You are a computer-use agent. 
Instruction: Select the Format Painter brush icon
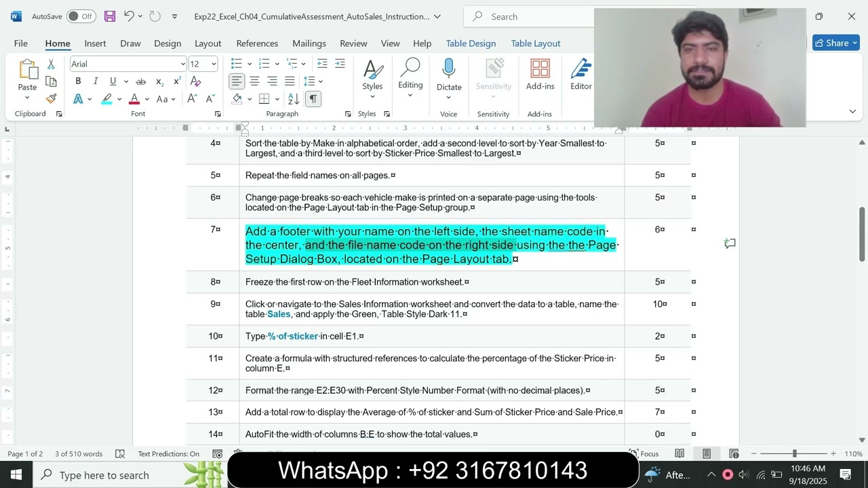(51, 98)
